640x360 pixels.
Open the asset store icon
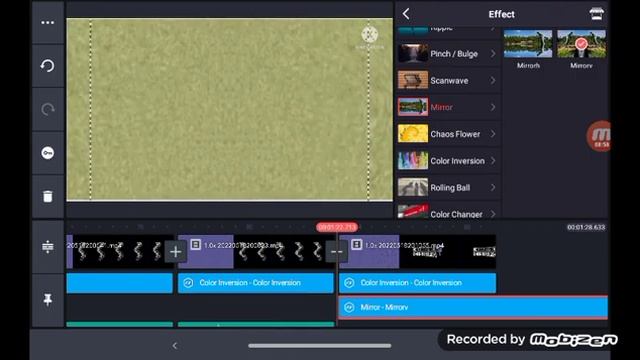point(596,14)
